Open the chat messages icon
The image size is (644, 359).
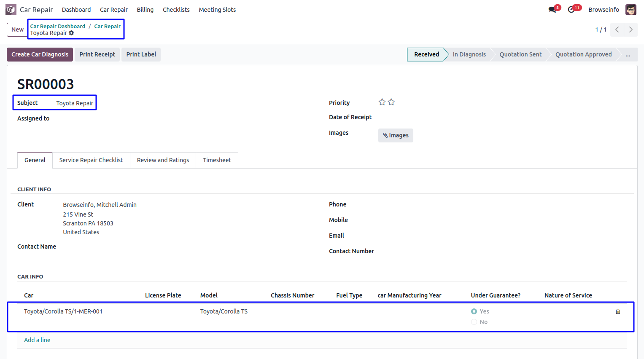pyautogui.click(x=552, y=10)
